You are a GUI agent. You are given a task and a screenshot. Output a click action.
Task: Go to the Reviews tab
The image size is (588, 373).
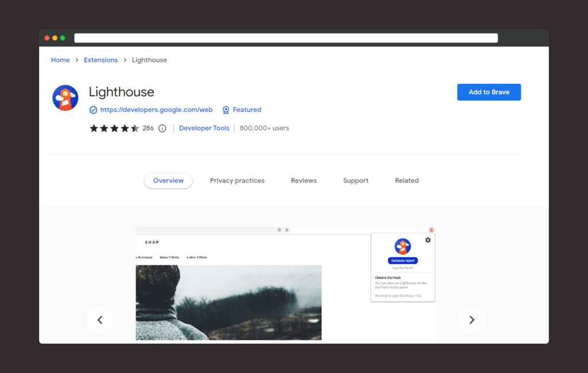tap(304, 181)
